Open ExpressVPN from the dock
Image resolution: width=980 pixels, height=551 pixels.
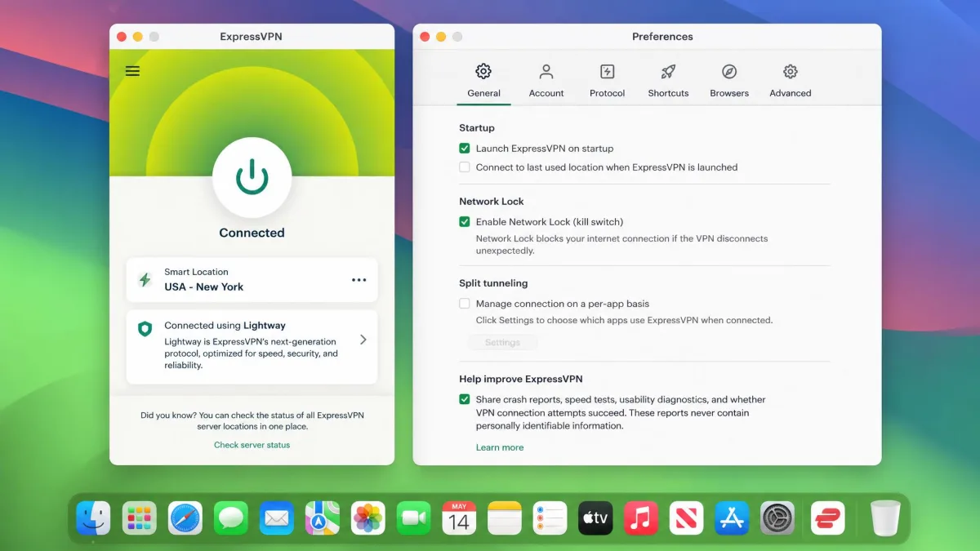828,518
